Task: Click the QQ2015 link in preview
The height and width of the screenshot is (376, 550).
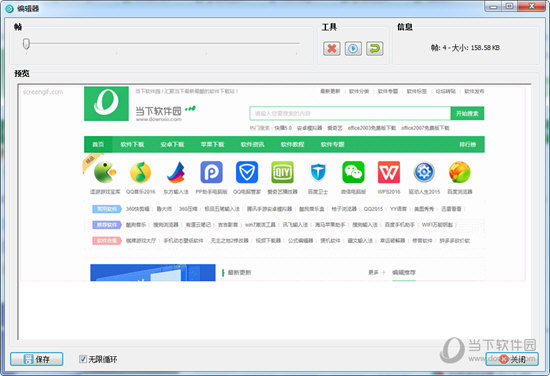Action: tap(373, 209)
